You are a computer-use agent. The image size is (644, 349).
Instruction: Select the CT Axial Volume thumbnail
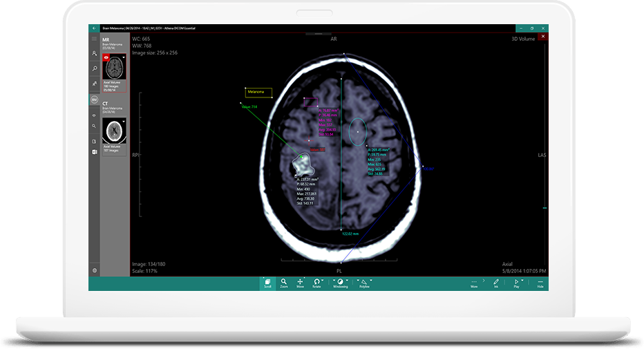coord(114,135)
